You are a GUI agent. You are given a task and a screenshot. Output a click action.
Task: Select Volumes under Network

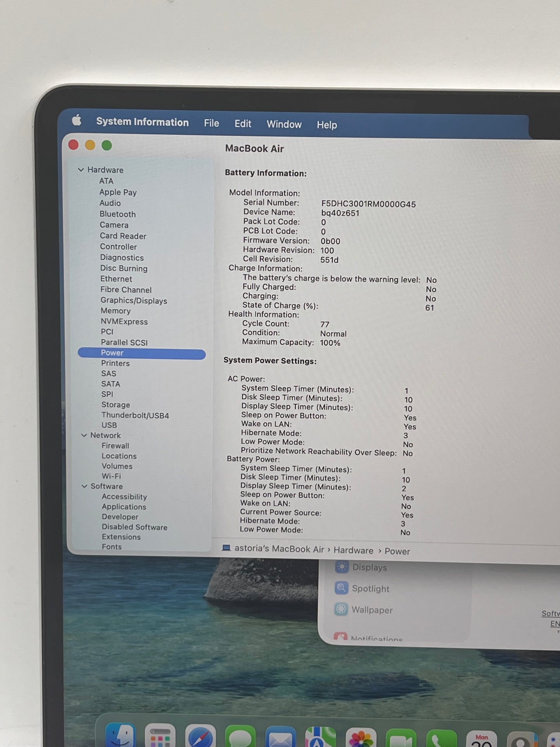coord(117,466)
